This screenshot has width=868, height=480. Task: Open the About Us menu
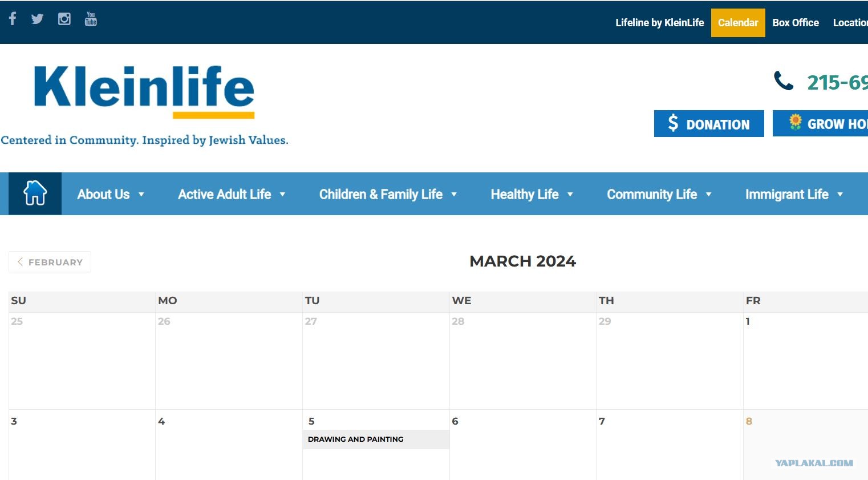[104, 195]
